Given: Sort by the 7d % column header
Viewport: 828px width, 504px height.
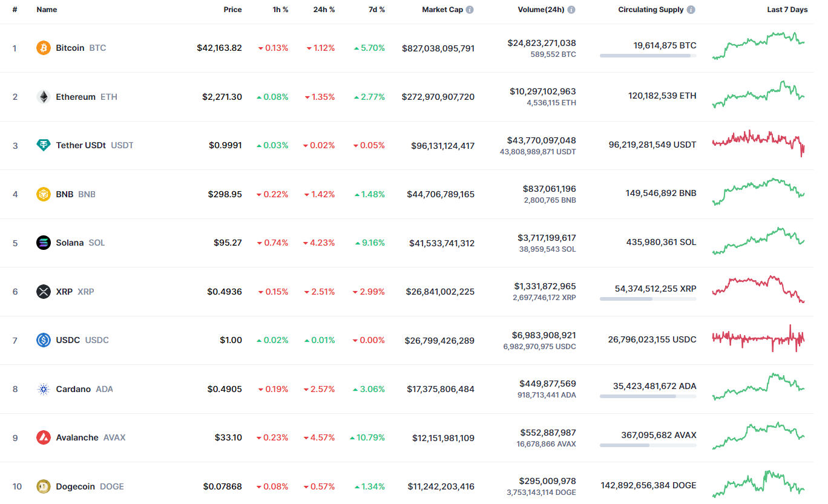Looking at the screenshot, I should pyautogui.click(x=373, y=10).
